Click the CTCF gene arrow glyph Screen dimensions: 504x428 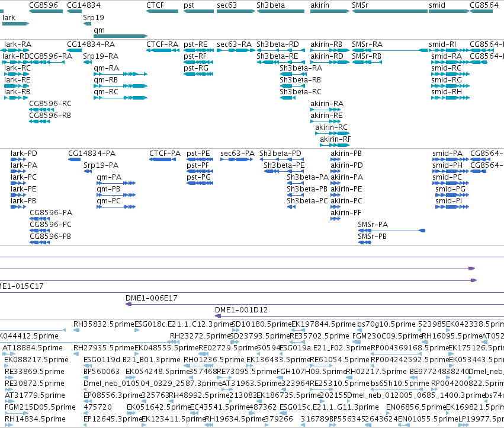[x=162, y=11]
